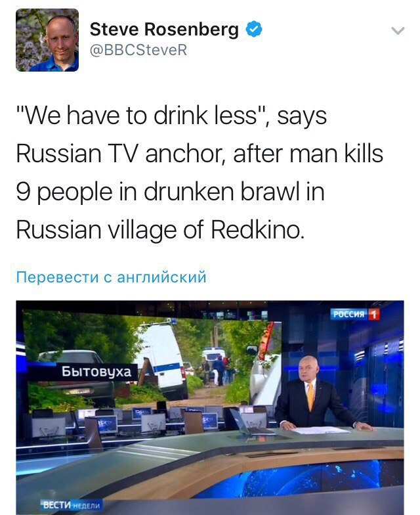
Task: Click the papers on the anchor's desk
Action: (320, 430)
